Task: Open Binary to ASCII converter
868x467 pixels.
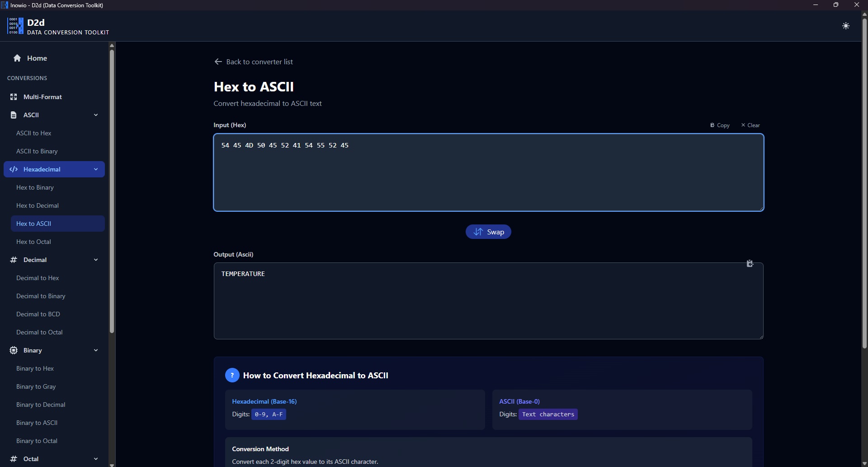Action: pos(58,423)
